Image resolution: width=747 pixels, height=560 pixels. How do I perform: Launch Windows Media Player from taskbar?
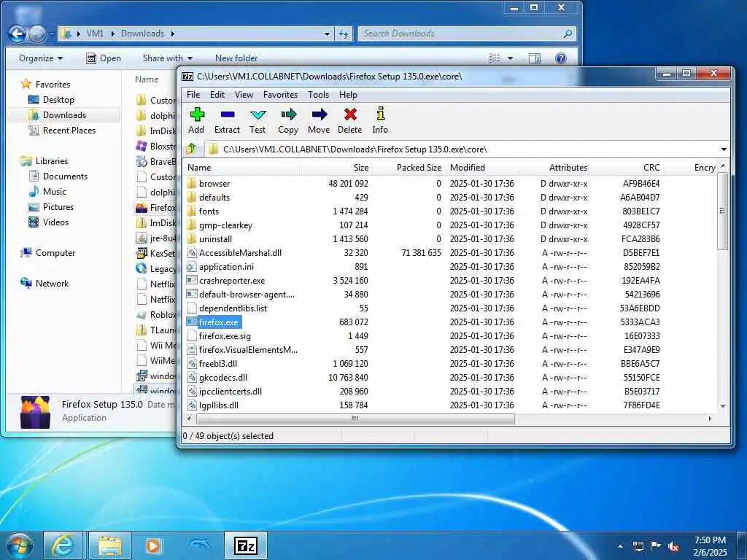tap(153, 545)
